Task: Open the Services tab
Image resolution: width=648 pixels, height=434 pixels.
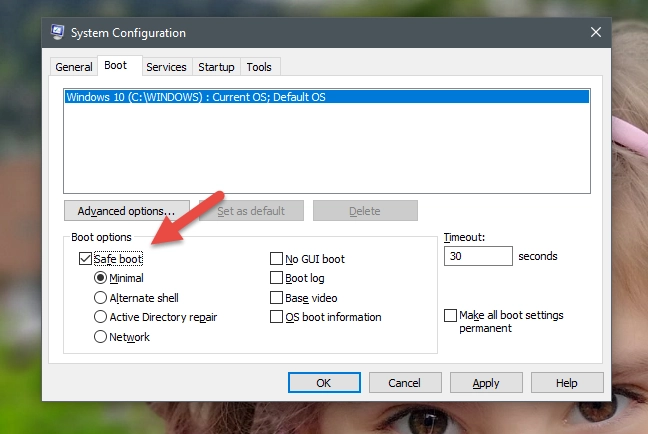Action: point(166,67)
